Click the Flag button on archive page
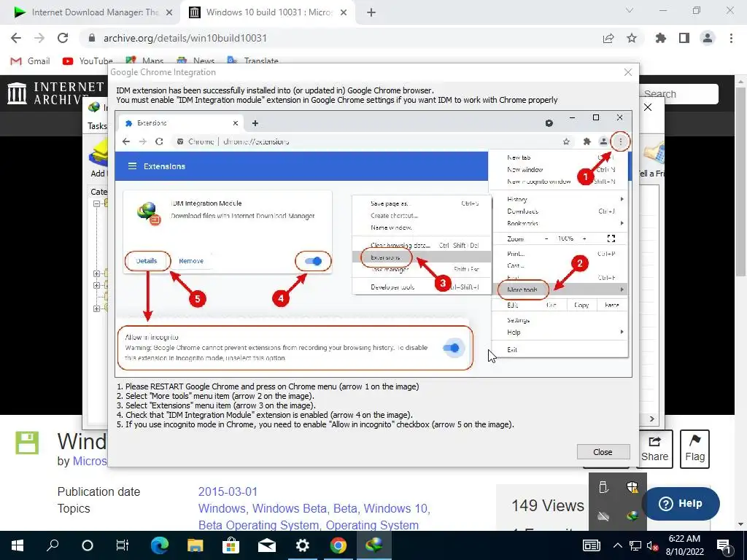The width and height of the screenshot is (747, 560). pyautogui.click(x=694, y=449)
